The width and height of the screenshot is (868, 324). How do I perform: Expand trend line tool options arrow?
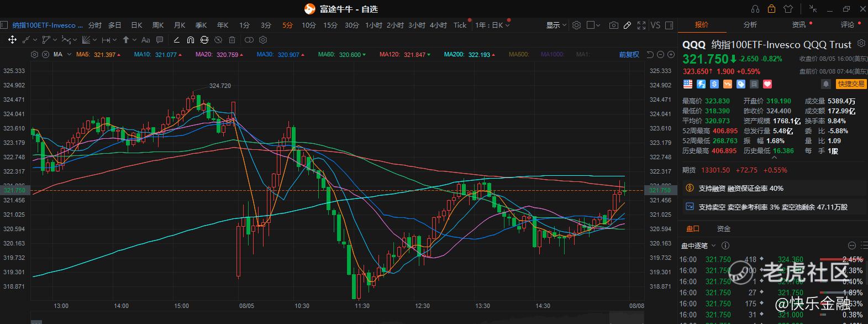pos(35,40)
